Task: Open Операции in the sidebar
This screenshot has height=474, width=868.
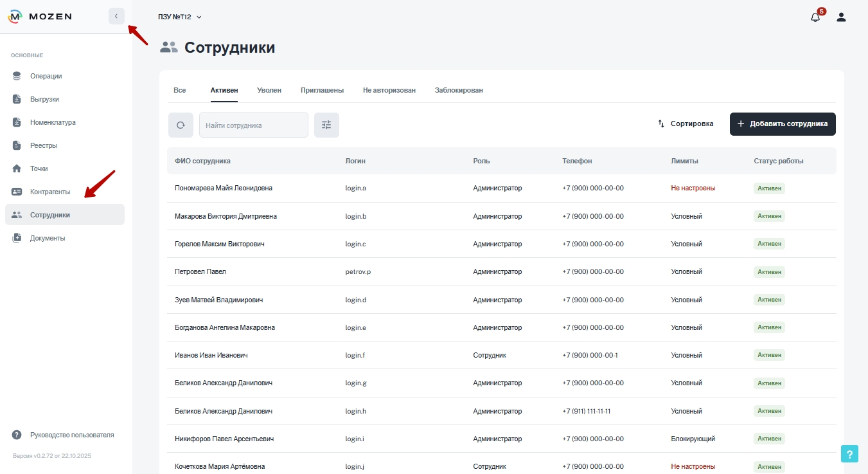Action: (x=46, y=76)
